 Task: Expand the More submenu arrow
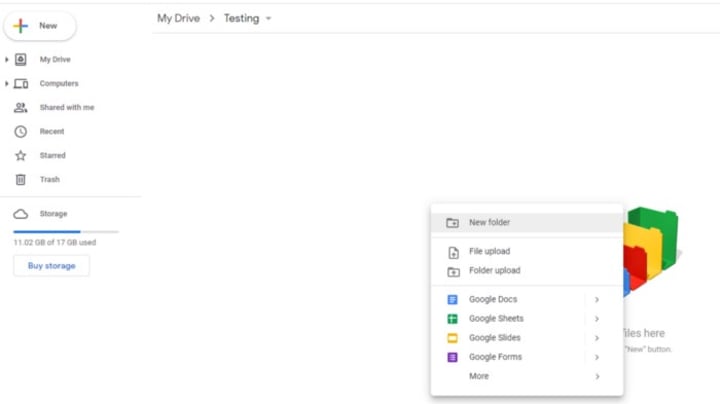click(597, 376)
